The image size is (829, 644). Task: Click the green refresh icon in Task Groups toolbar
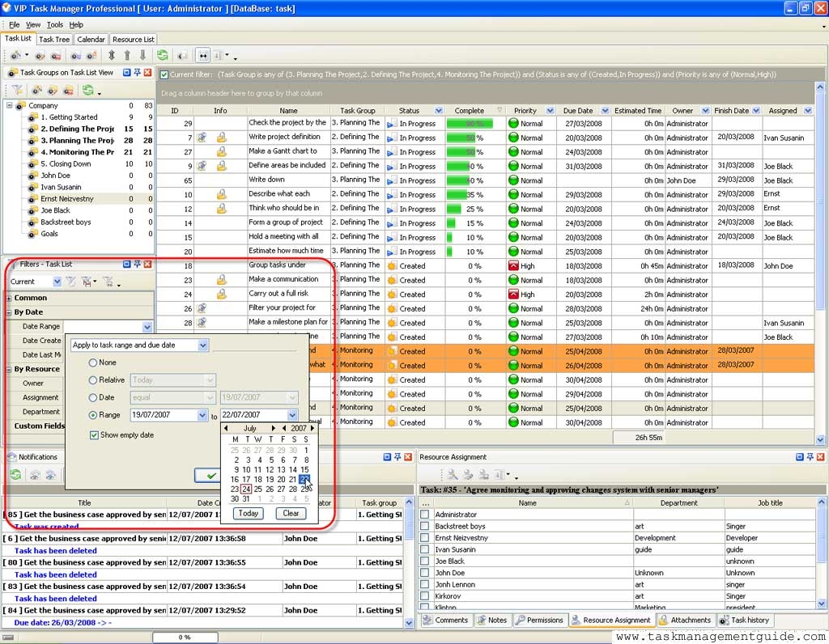click(87, 90)
